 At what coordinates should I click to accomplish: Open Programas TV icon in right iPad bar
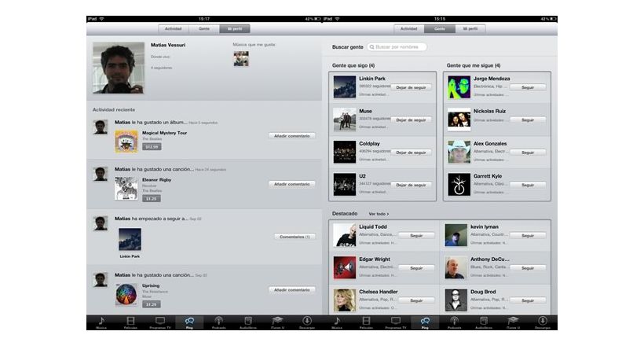point(396,322)
